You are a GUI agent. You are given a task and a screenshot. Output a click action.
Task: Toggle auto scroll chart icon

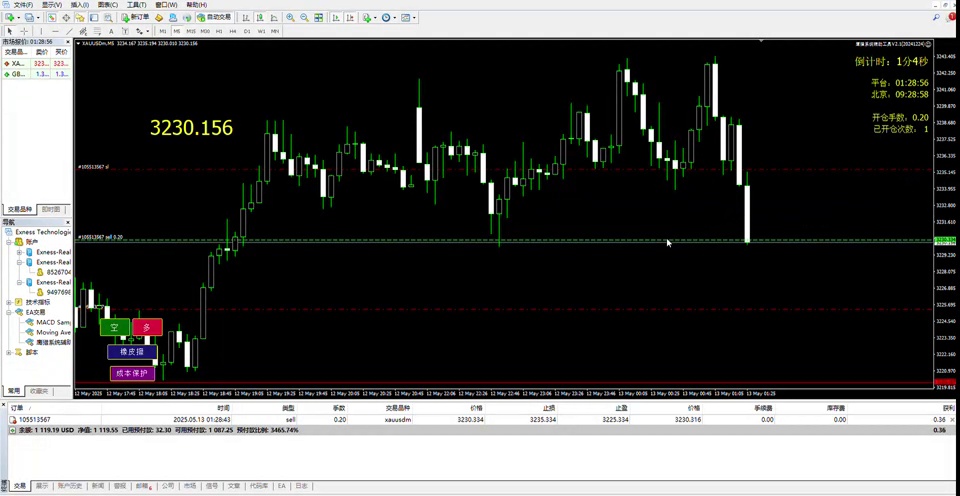(336, 18)
